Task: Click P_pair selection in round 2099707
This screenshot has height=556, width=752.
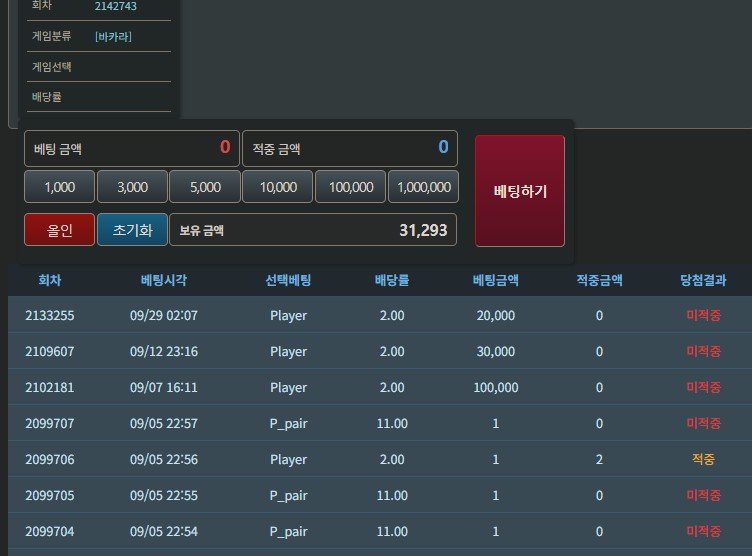Action: point(288,424)
